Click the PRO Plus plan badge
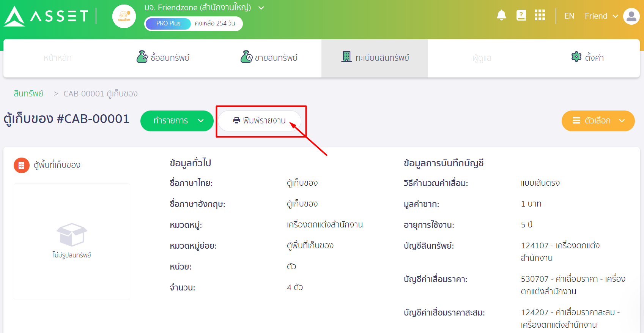644x333 pixels. click(x=168, y=23)
